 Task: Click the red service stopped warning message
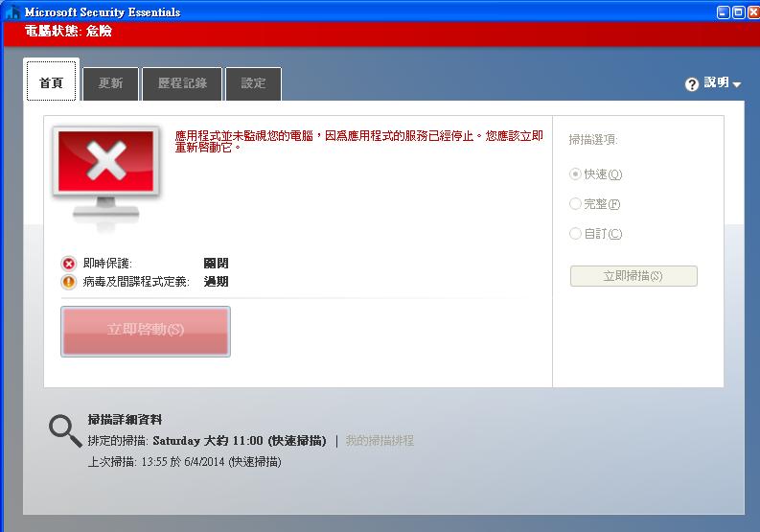pyautogui.click(x=358, y=142)
